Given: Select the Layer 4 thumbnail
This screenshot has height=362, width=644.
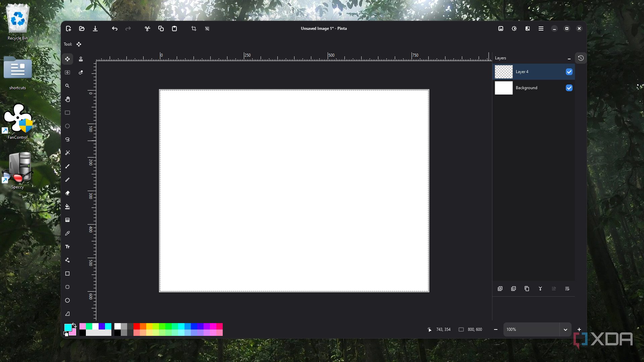Looking at the screenshot, I should pyautogui.click(x=504, y=72).
